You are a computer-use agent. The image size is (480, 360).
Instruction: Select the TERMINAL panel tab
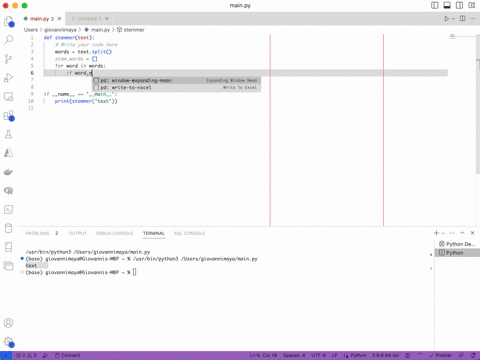(x=154, y=233)
